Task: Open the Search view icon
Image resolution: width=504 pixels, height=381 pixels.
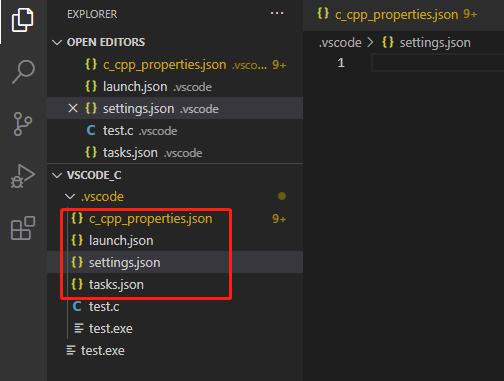Action: (23, 72)
